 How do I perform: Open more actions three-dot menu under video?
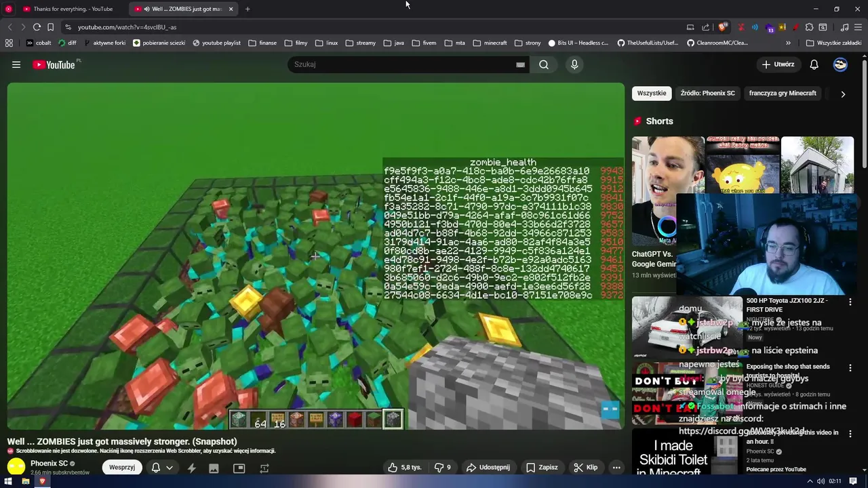point(616,467)
